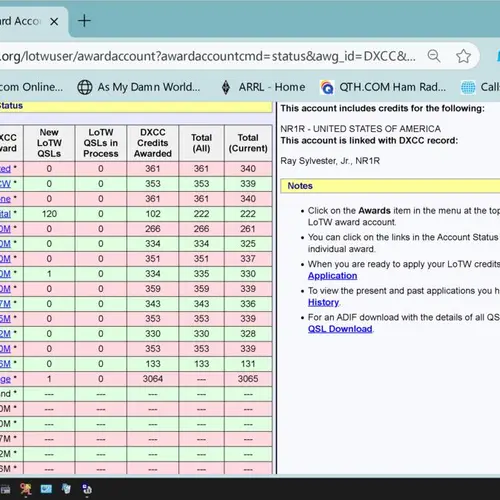The image size is (500, 500).
Task: Close the Award Account tab
Action: [54, 22]
